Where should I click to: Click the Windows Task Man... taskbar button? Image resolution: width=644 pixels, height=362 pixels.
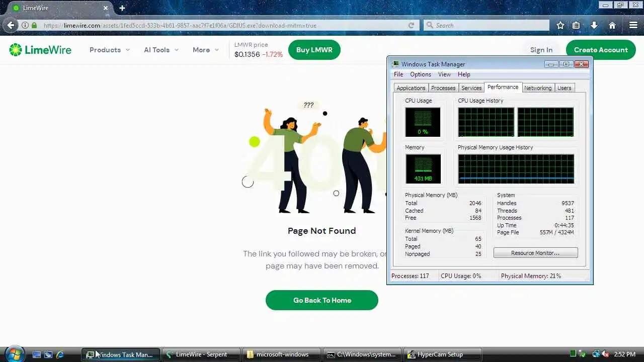(x=121, y=354)
